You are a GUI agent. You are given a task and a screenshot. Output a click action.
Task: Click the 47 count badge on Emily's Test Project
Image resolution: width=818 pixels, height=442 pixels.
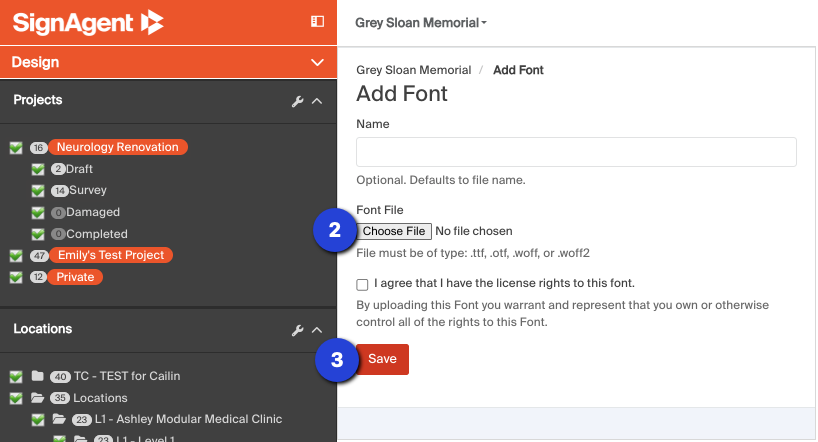pyautogui.click(x=39, y=256)
